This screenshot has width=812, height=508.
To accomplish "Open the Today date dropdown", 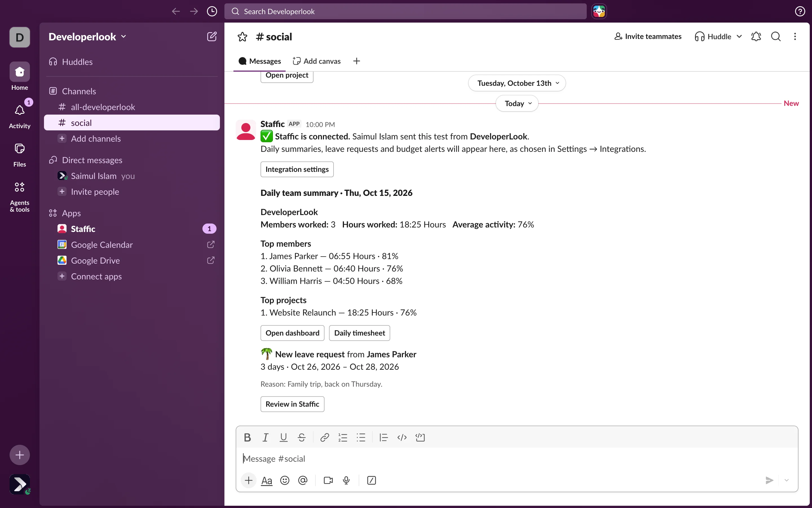I will pos(517,104).
